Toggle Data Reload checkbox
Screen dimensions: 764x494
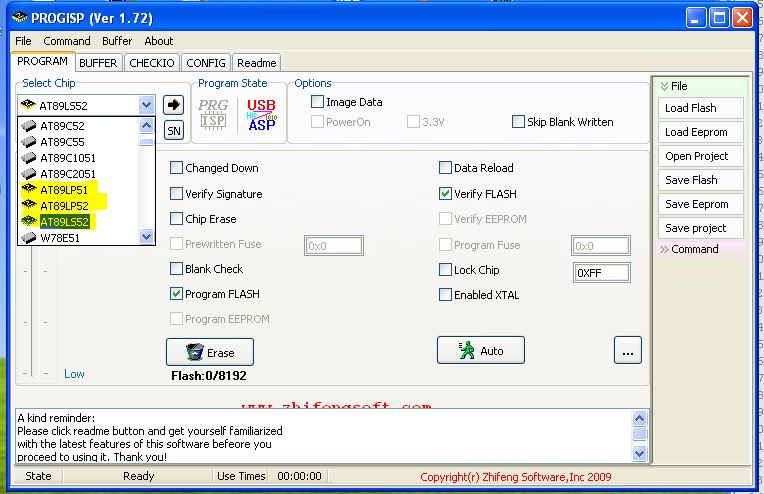click(x=445, y=168)
